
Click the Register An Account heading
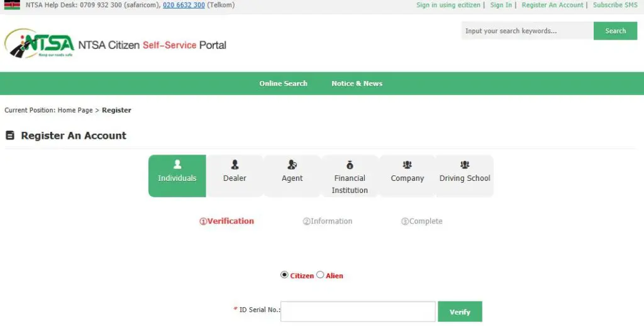[x=74, y=135]
